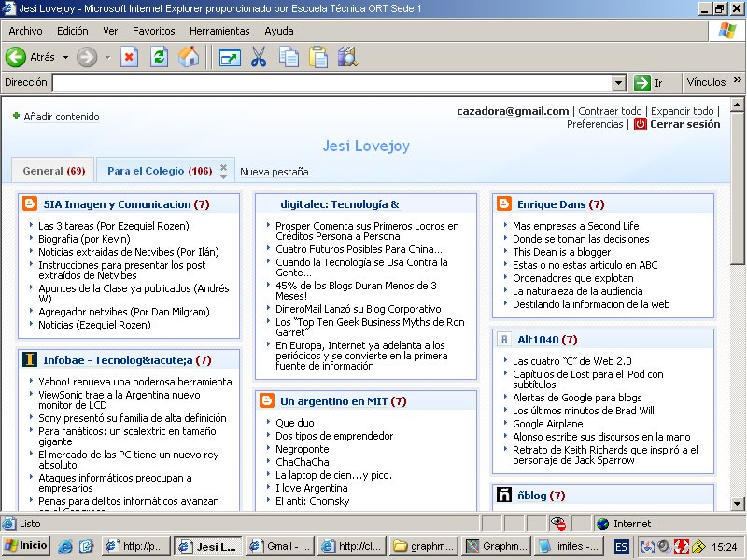Open the Forward history dropdown arrow
This screenshot has width=747, height=560.
coord(107,57)
